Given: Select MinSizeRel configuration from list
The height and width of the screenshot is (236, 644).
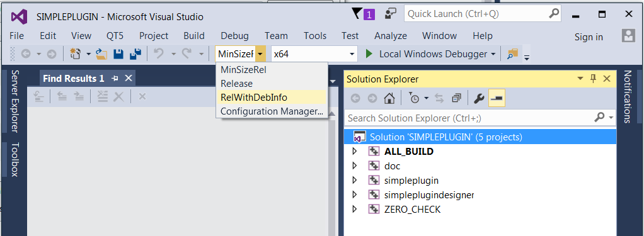Looking at the screenshot, I should pyautogui.click(x=272, y=70).
